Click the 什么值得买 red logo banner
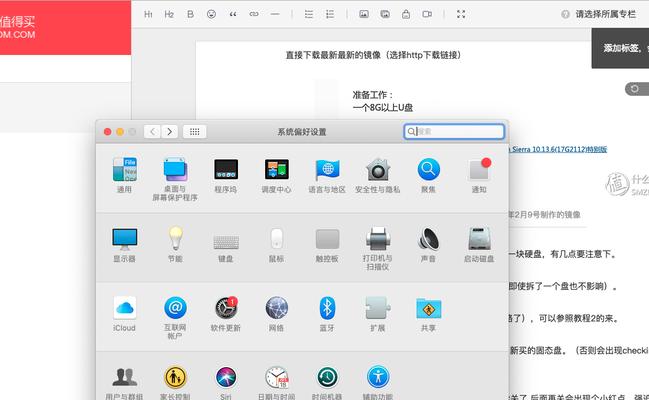The image size is (649, 400). coord(65,27)
